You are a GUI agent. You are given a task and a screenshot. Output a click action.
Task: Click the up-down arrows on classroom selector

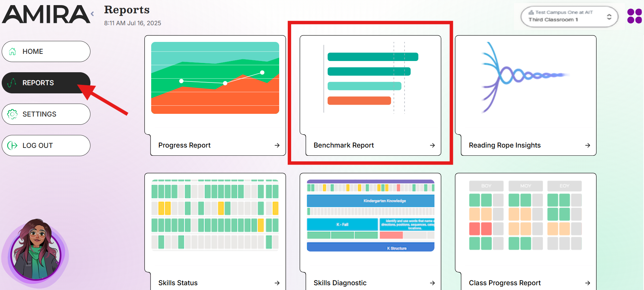pyautogui.click(x=609, y=17)
